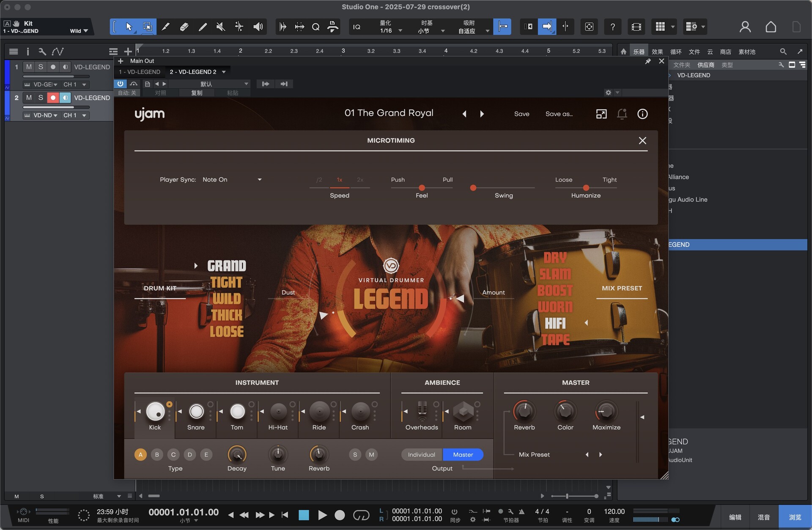Image resolution: width=812 pixels, height=530 pixels.
Task: Open the Effects browser tab
Action: 657,52
